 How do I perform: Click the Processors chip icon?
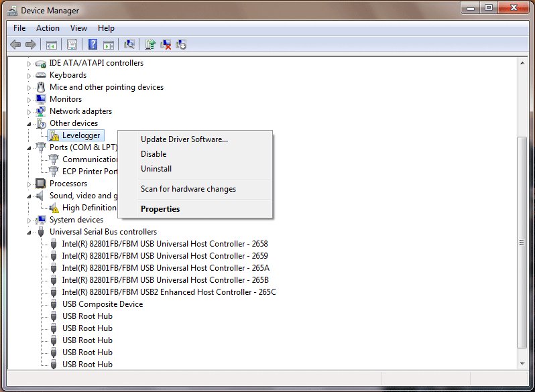(x=41, y=184)
